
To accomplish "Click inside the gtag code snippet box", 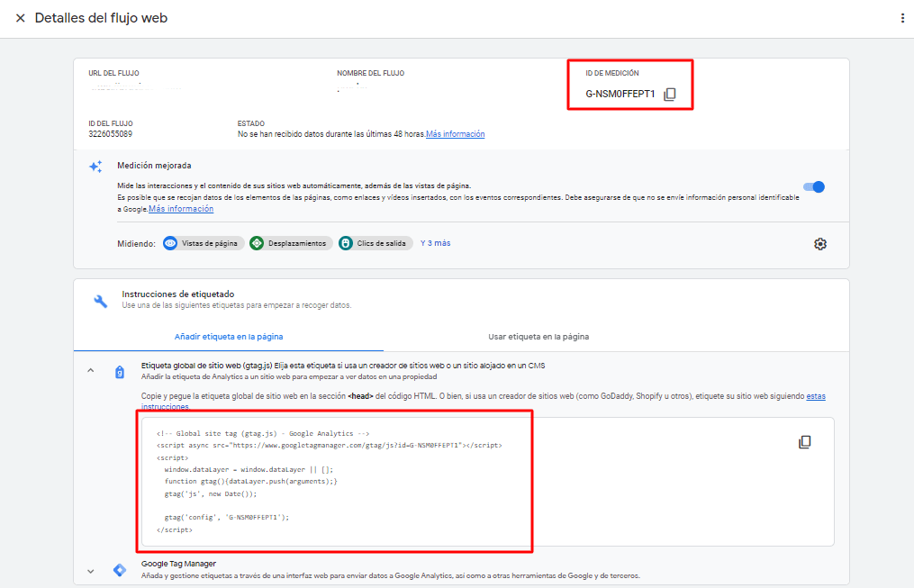I will 487,482.
